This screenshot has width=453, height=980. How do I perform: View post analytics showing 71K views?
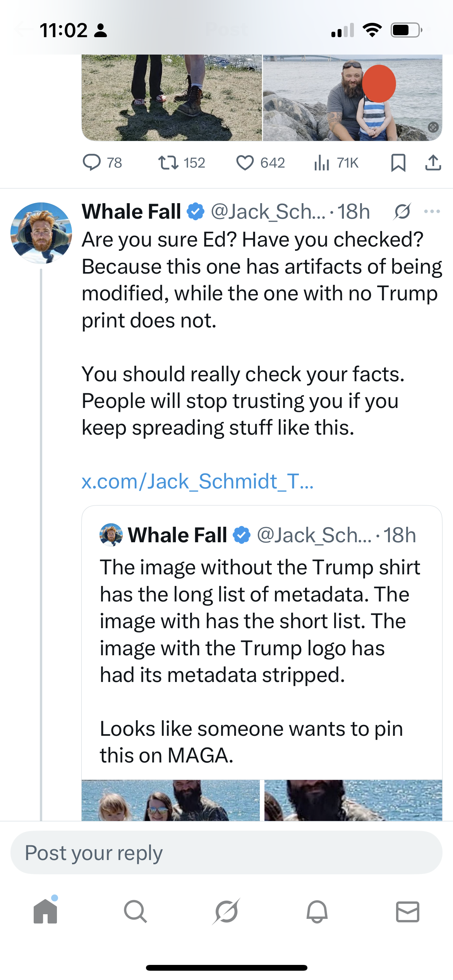coord(322,163)
